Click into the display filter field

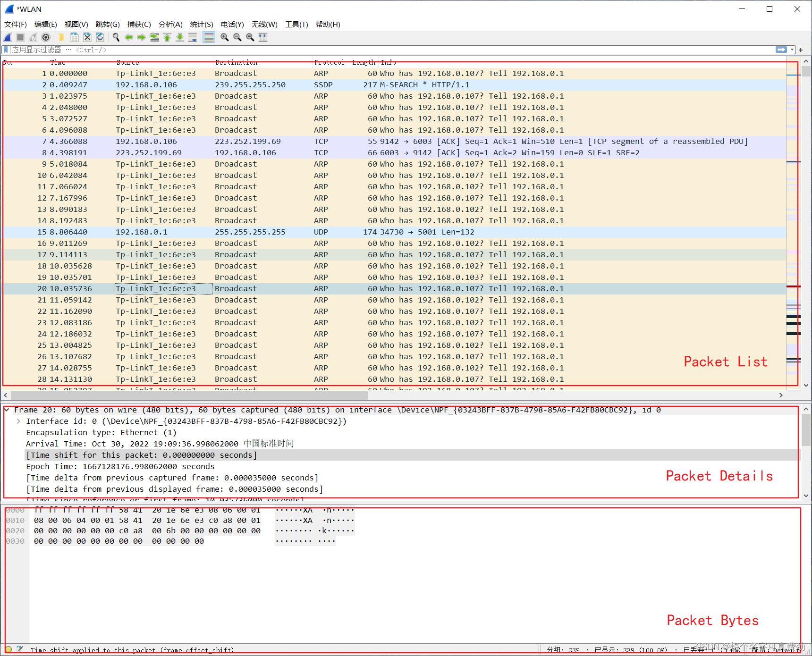(x=392, y=50)
